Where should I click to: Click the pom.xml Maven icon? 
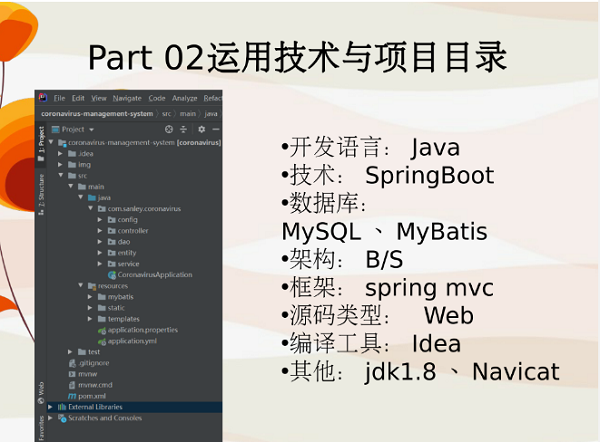pyautogui.click(x=71, y=396)
